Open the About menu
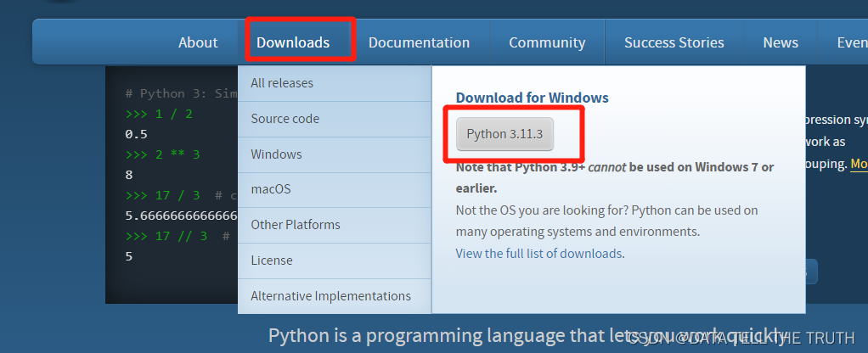Viewport: 868px width, 353px height. tap(198, 42)
